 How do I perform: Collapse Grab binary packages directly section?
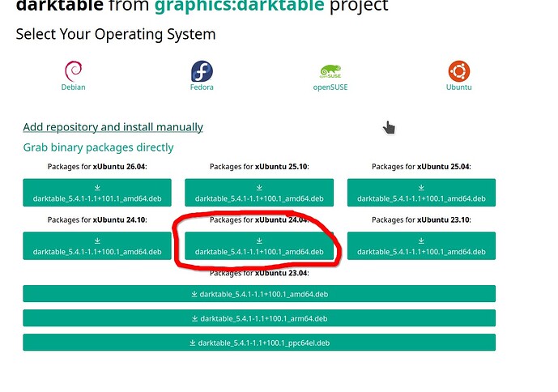(98, 147)
